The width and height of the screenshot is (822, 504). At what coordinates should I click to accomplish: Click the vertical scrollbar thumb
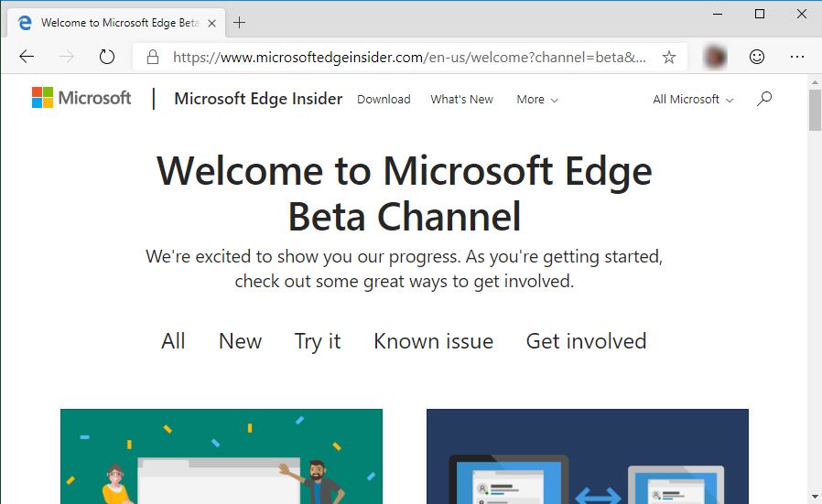pyautogui.click(x=815, y=110)
